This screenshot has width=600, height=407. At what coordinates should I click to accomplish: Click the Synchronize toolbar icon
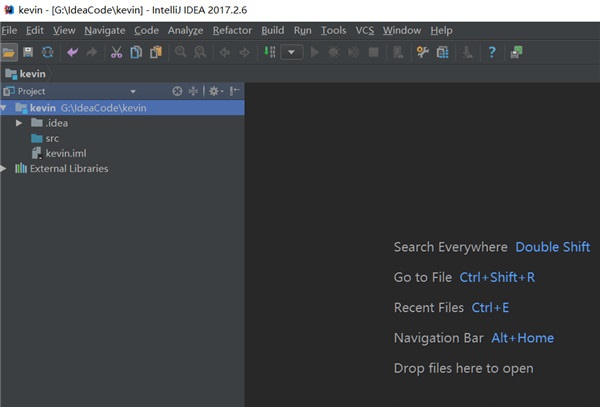coord(47,52)
